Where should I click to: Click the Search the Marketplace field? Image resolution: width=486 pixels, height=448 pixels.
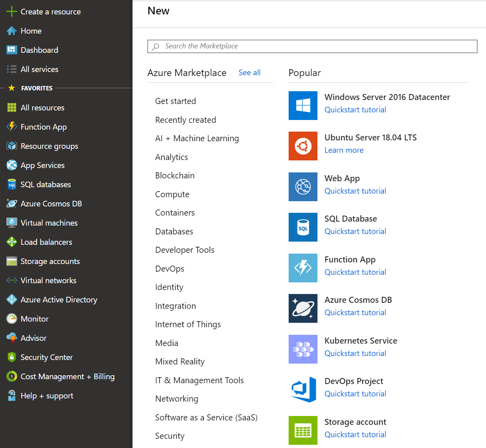coord(312,46)
